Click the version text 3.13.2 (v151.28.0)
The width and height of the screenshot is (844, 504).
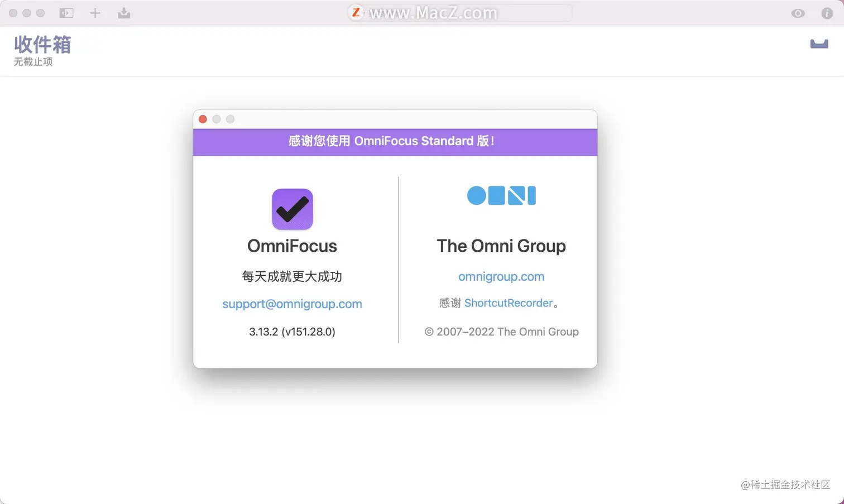coord(292,332)
